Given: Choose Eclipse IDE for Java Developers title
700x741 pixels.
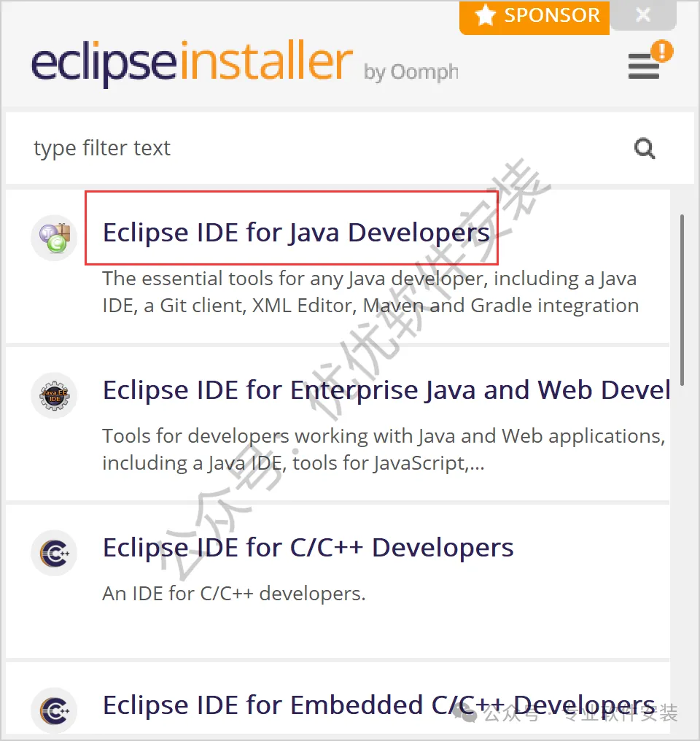Looking at the screenshot, I should pyautogui.click(x=296, y=233).
